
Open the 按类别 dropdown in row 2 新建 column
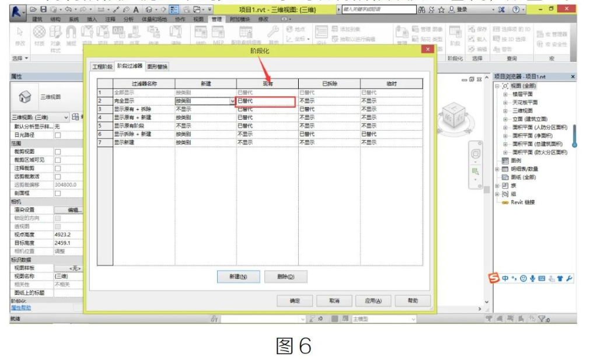(232, 101)
